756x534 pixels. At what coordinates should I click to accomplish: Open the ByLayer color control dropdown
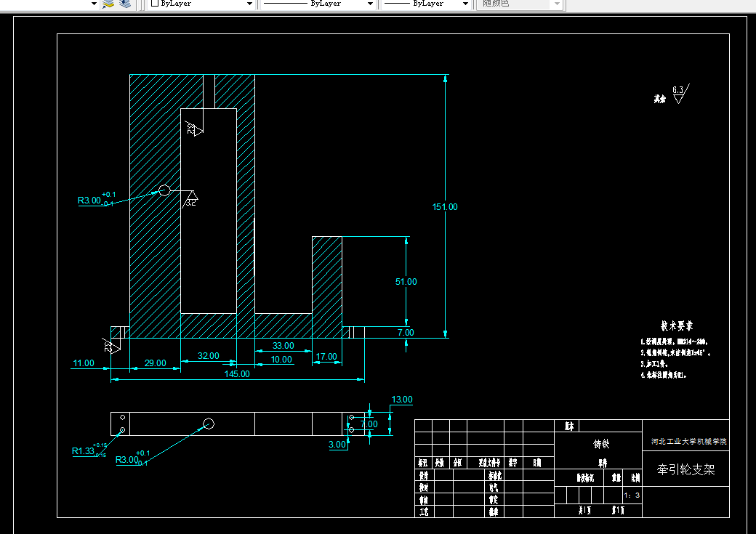click(x=250, y=4)
